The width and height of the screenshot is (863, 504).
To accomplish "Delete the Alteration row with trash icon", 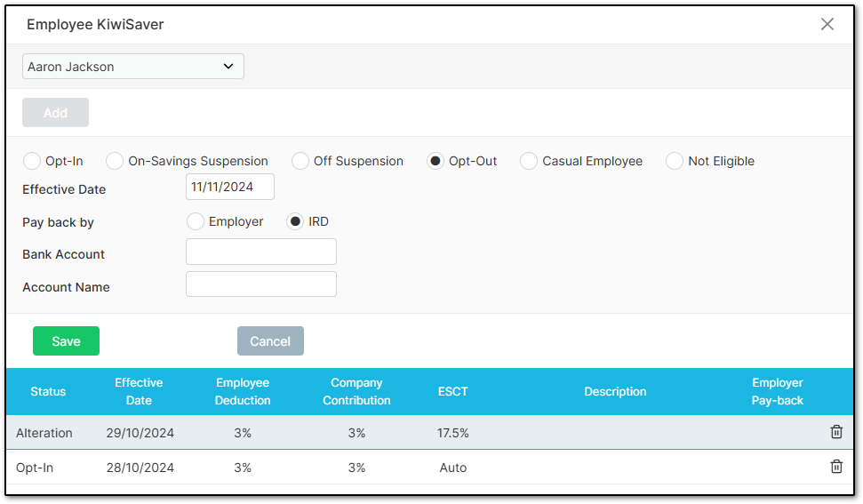I will point(836,432).
